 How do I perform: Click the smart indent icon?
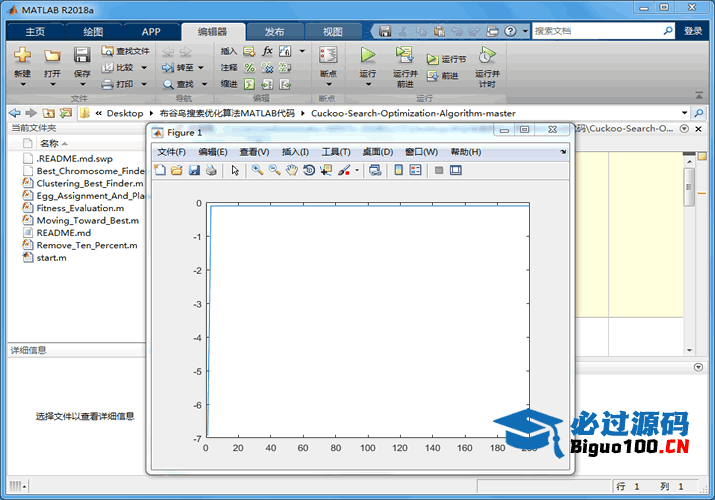coord(249,84)
